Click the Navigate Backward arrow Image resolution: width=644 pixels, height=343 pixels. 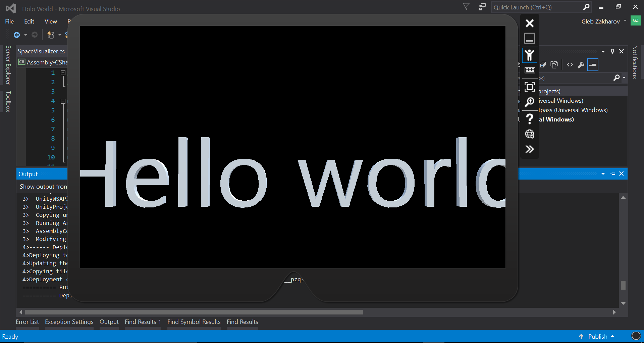17,35
